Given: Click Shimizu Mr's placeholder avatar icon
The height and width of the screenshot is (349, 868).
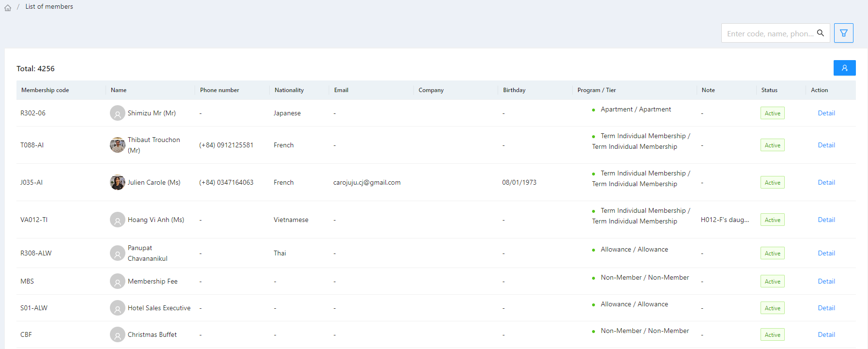Looking at the screenshot, I should 117,113.
